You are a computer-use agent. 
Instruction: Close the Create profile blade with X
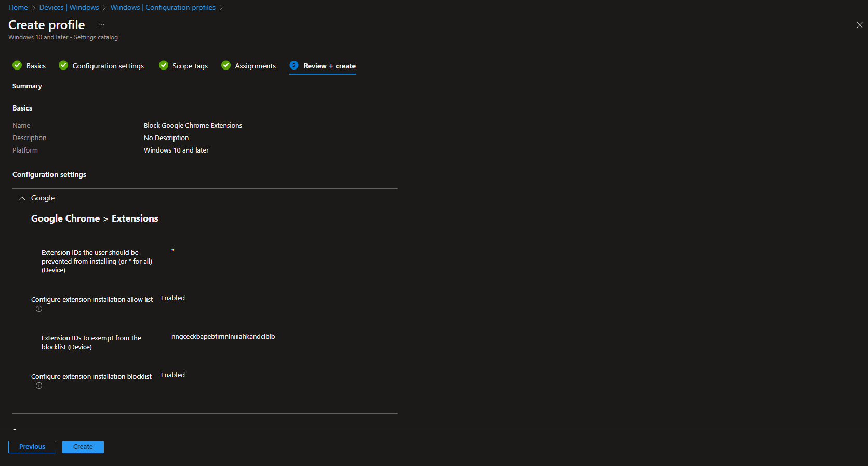[859, 25]
